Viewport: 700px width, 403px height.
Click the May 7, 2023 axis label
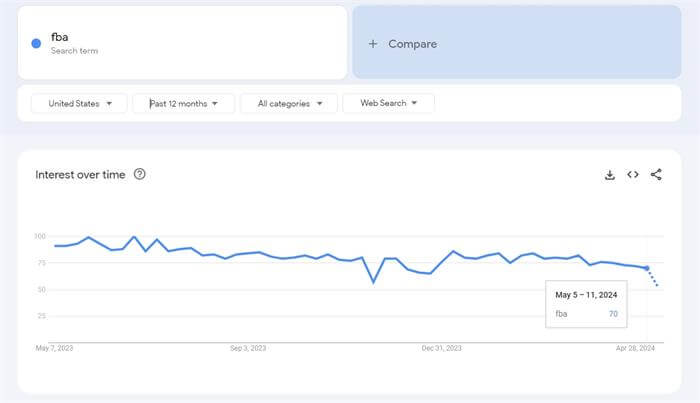click(x=54, y=348)
